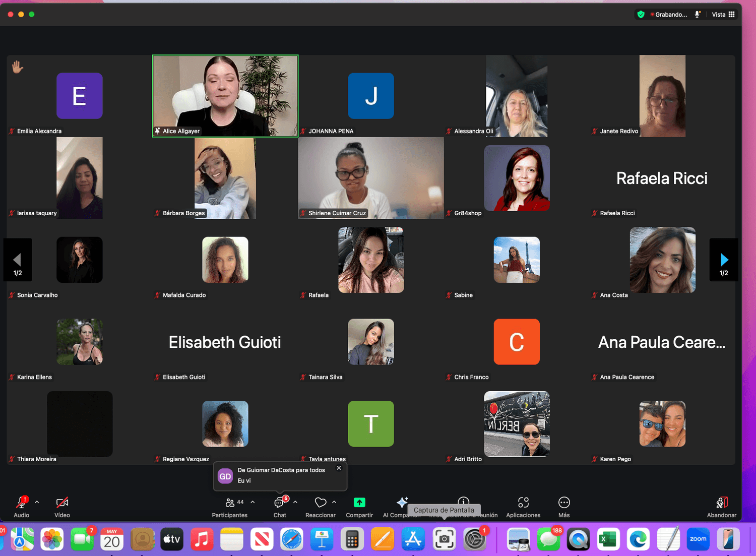
Task: Close the Guiomar DaCosta chat notification
Action: [339, 468]
